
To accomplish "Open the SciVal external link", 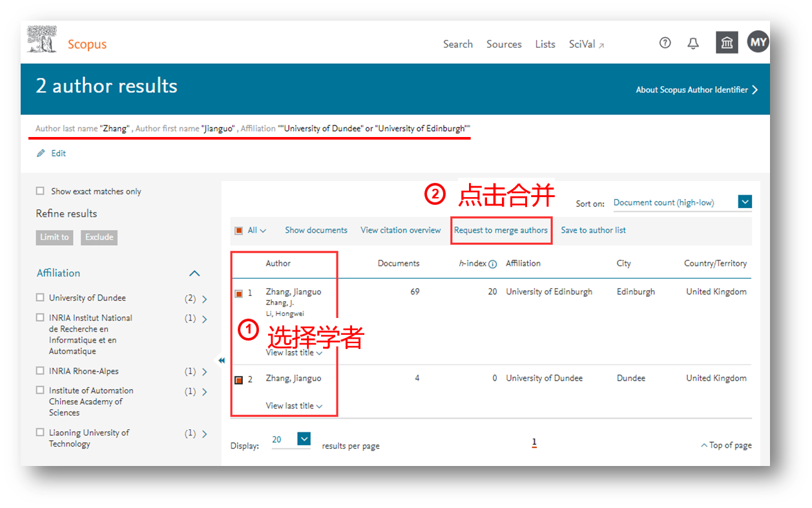I will point(587,44).
